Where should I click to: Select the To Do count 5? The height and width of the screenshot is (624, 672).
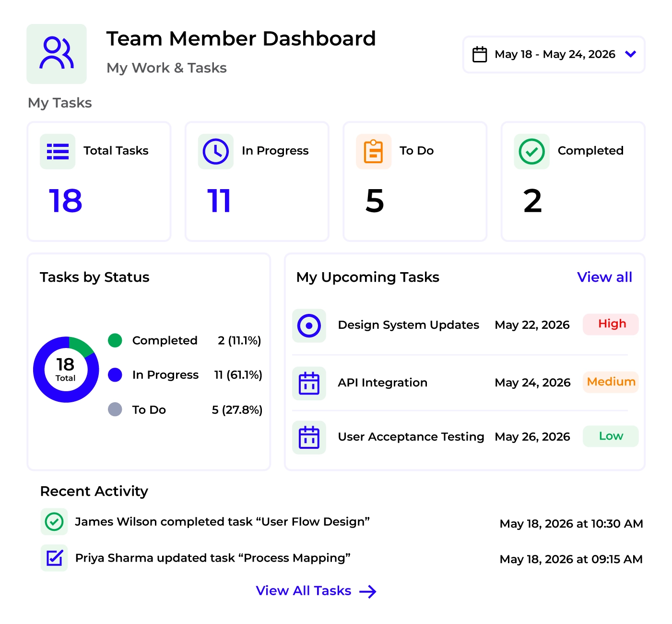pos(375,201)
